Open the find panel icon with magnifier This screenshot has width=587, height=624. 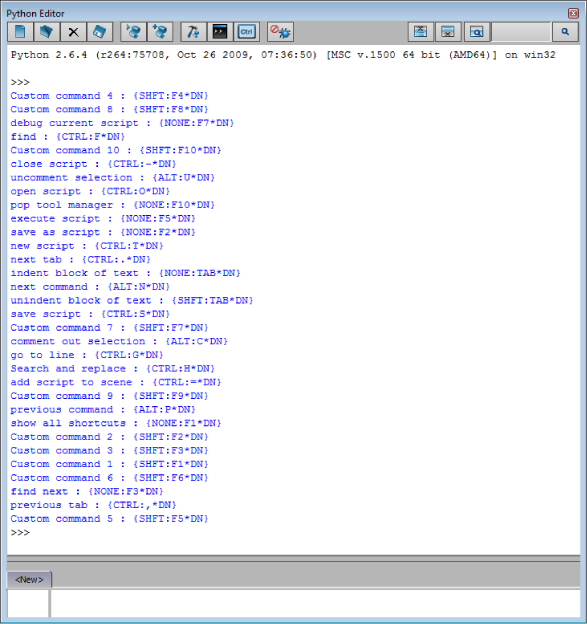[477, 32]
